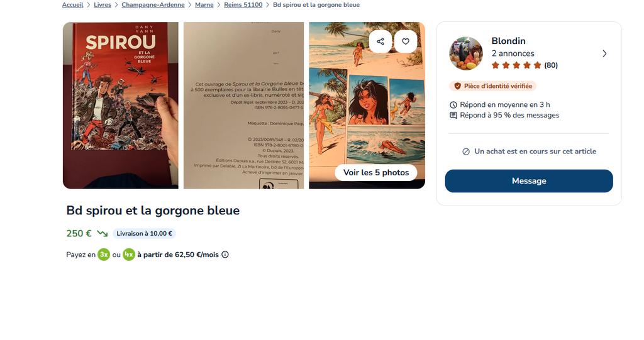644x340 pixels.
Task: Open the copyright page photo
Action: point(243,106)
